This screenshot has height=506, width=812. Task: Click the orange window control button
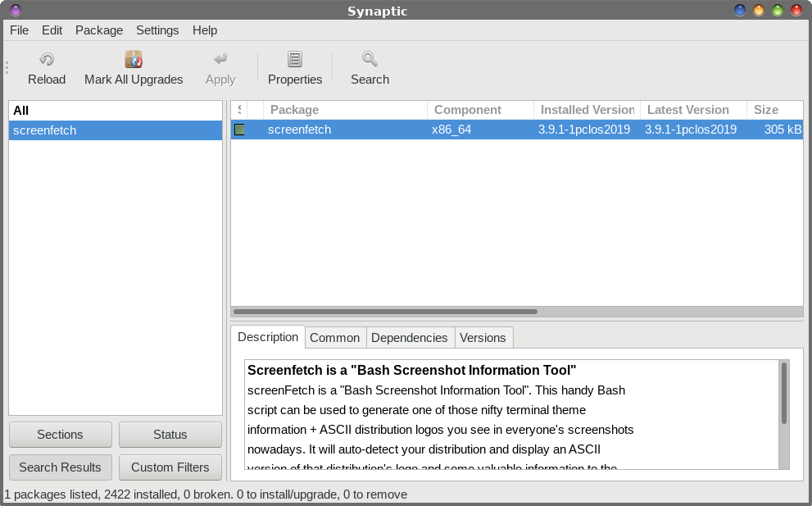click(759, 10)
